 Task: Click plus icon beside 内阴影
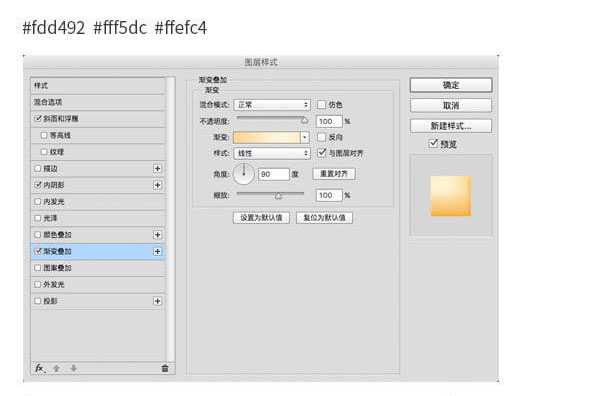[157, 185]
